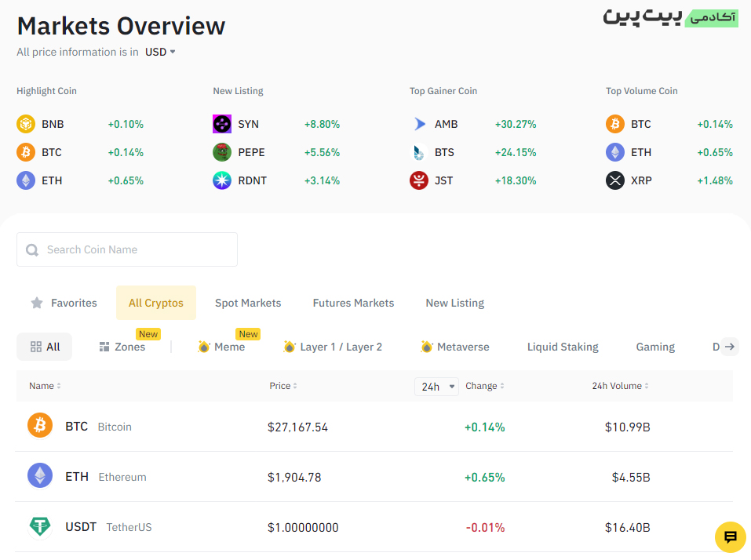The width and height of the screenshot is (751, 560).
Task: Open the New Listing tab
Action: coord(455,303)
